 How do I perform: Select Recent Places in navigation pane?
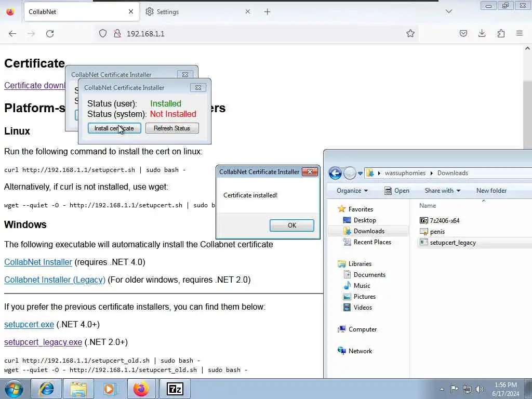pos(367,242)
